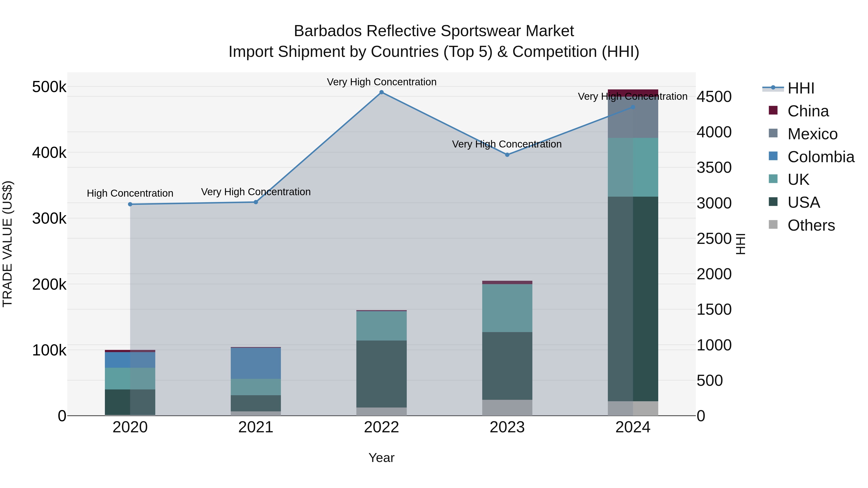Click the 2021 Colombia bar segment
868x488 pixels.
[x=256, y=363]
